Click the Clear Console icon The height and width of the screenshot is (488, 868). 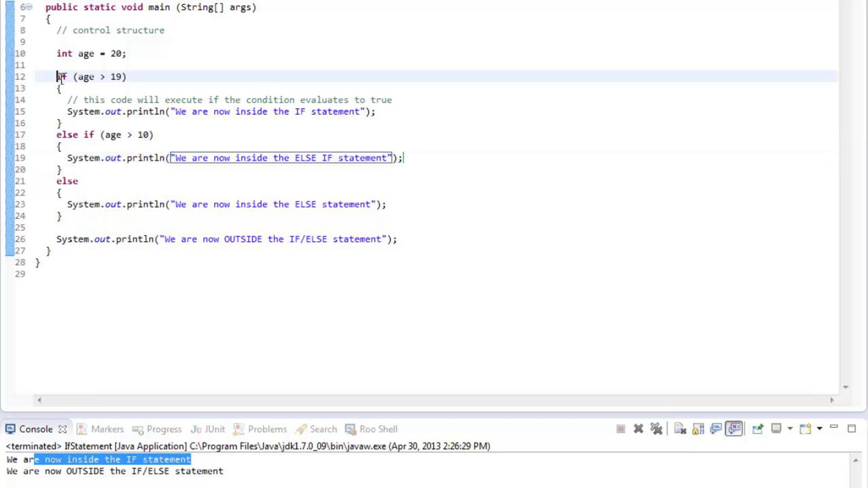[680, 429]
